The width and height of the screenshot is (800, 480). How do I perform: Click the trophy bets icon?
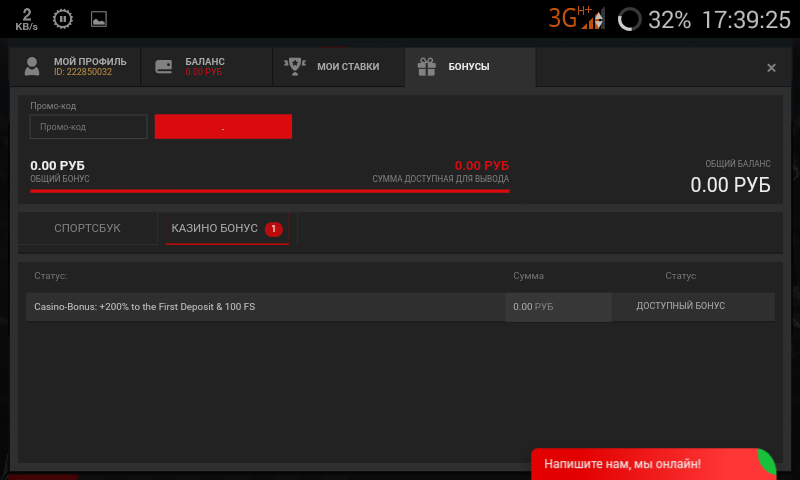(x=294, y=66)
